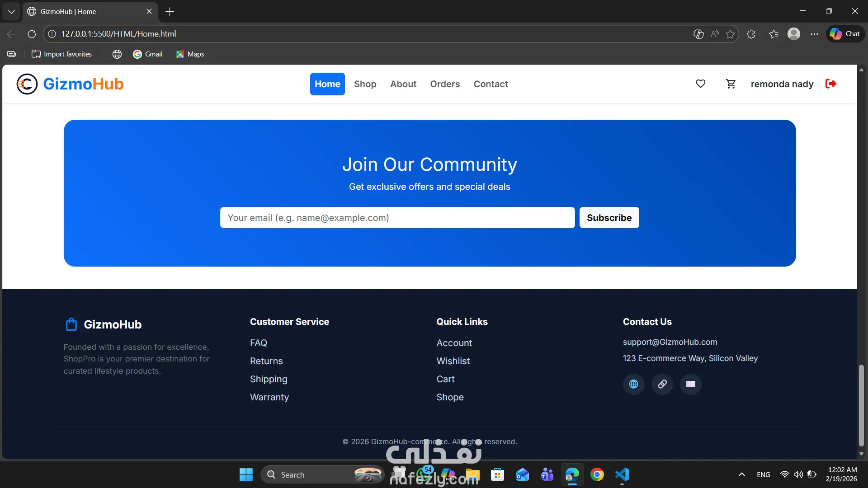
Task: Go to the Shop nav item
Action: (x=365, y=84)
